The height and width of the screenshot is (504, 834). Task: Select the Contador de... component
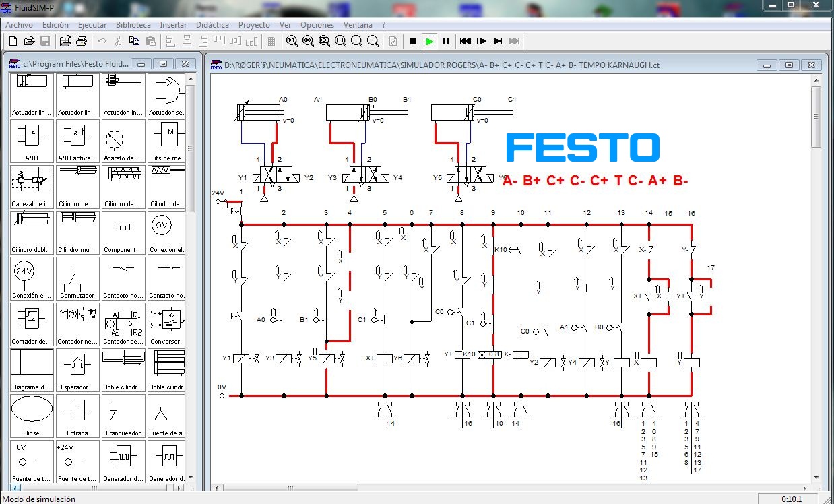pos(32,324)
